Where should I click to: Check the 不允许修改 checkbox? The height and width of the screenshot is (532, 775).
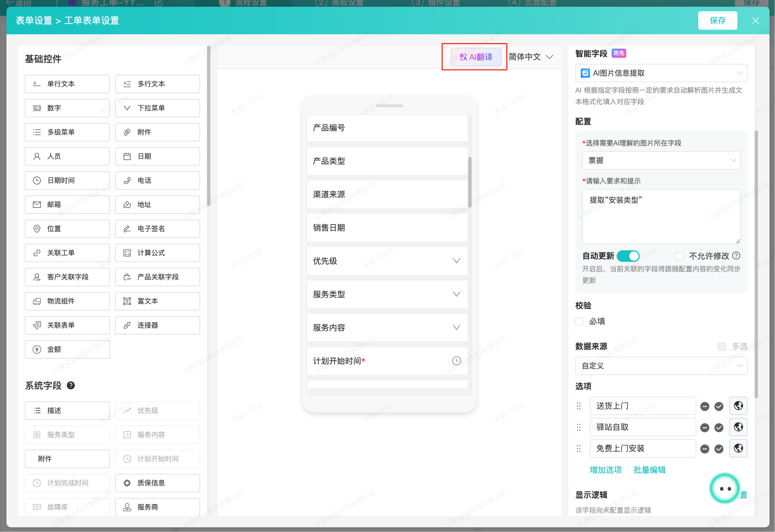point(679,256)
